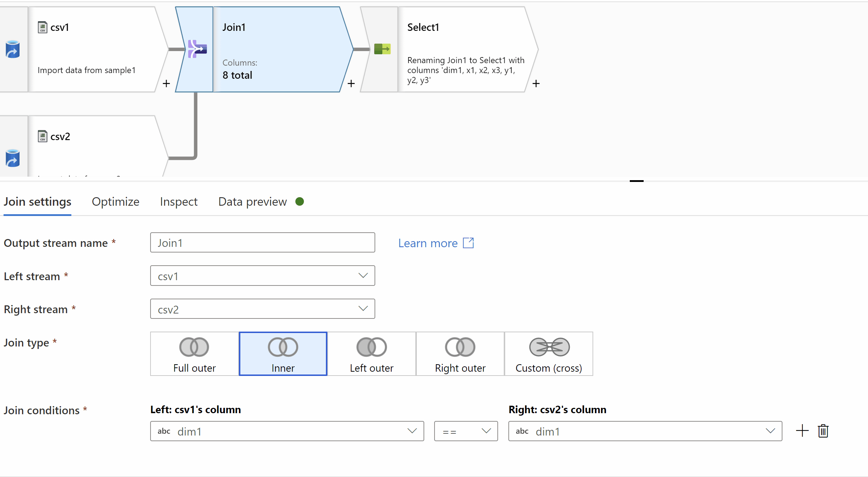868x477 pixels.
Task: Open the Right stream csv2 dropdown
Action: pos(262,309)
